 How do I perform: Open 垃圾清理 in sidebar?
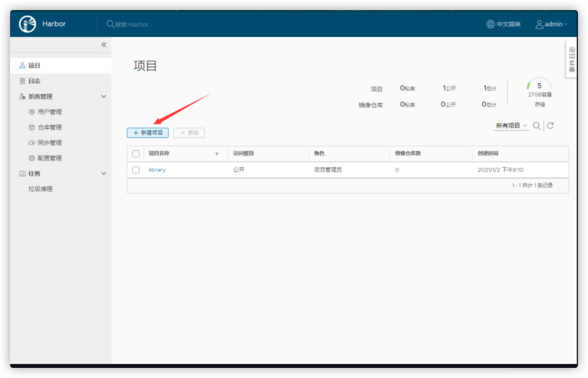click(x=40, y=189)
